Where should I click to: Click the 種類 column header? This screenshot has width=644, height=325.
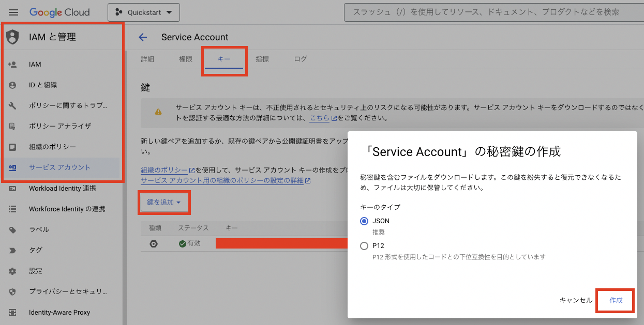pos(155,228)
